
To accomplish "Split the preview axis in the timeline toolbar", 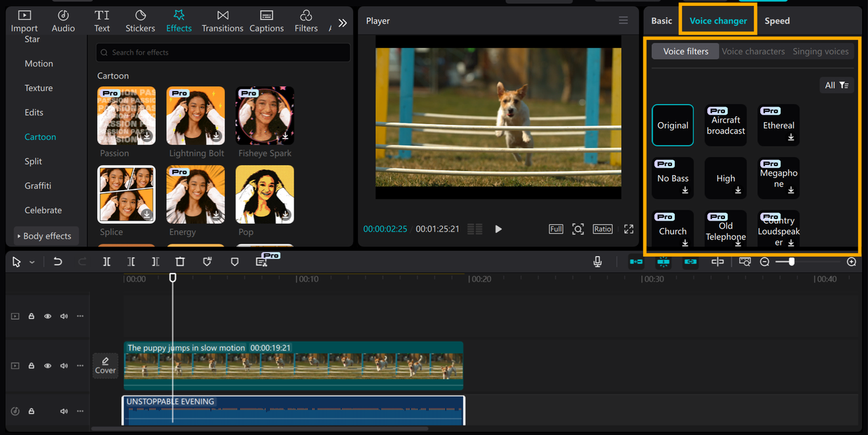I will coord(717,261).
